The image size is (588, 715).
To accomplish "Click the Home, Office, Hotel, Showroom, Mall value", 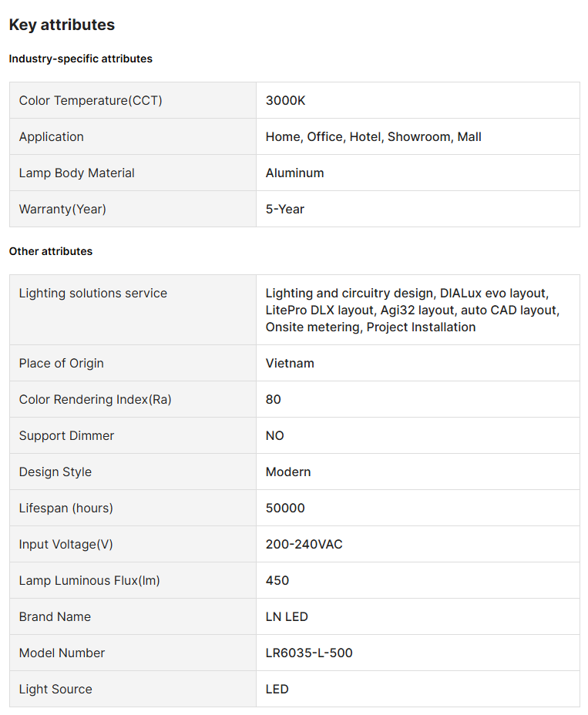I will click(x=374, y=136).
